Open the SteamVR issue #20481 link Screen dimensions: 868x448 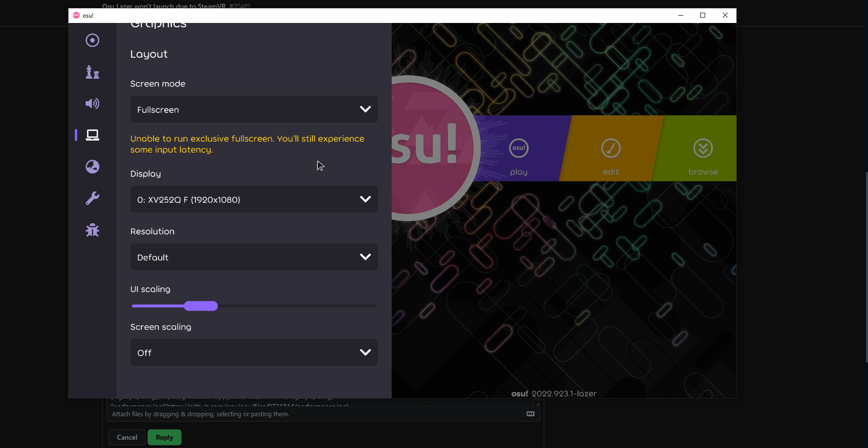[176, 6]
